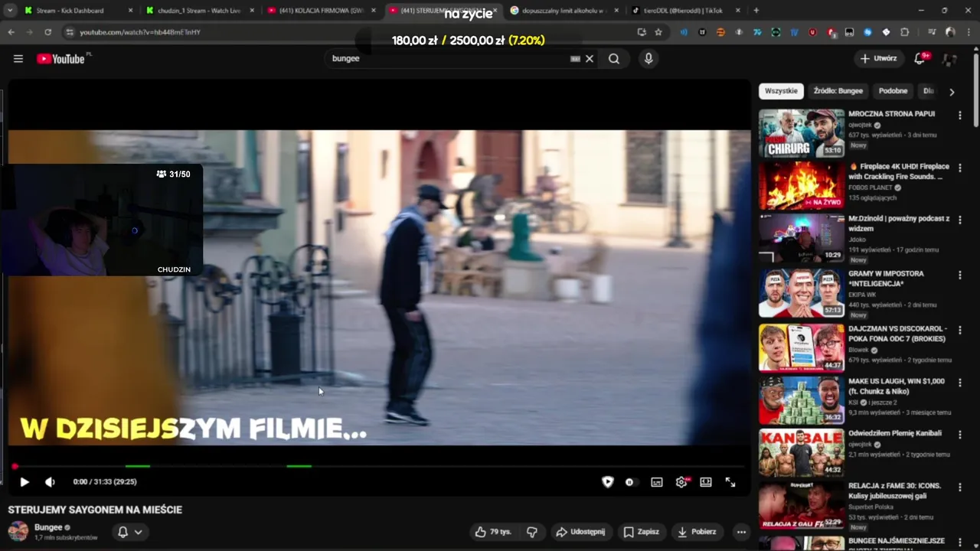This screenshot has width=980, height=551.
Task: Open the browser extensions puzzle icon
Action: [x=905, y=32]
